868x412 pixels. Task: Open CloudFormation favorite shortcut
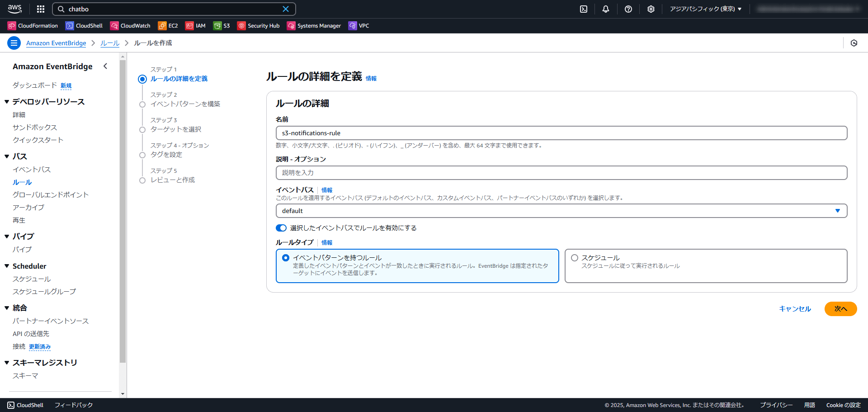tap(33, 26)
